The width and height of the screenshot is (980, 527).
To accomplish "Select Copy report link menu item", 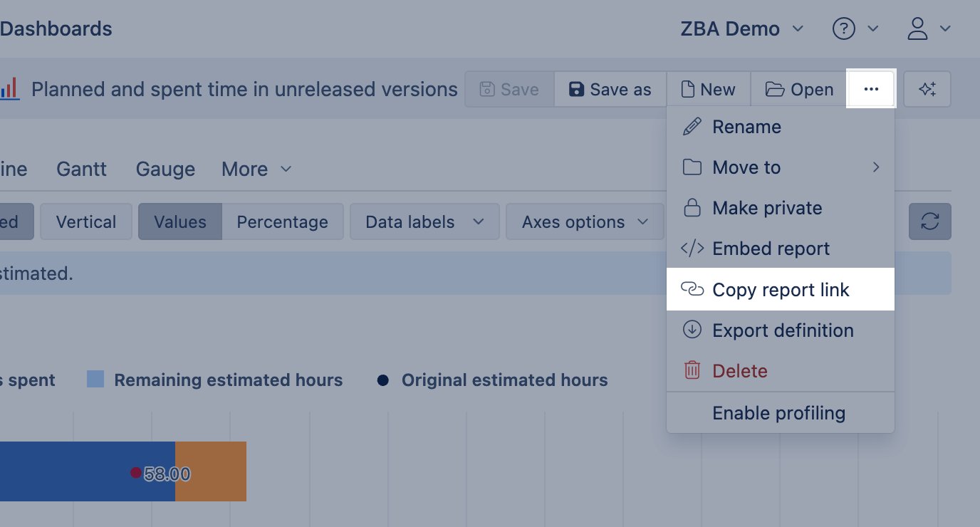I will click(780, 290).
